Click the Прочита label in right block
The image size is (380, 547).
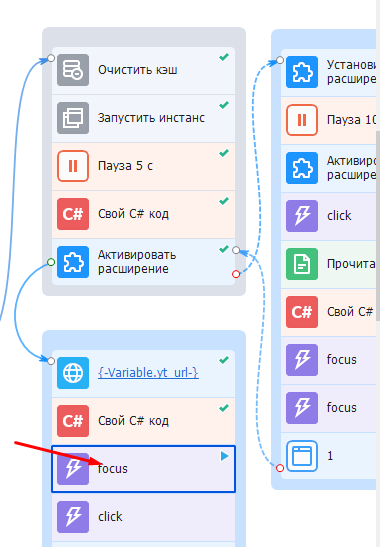351,264
